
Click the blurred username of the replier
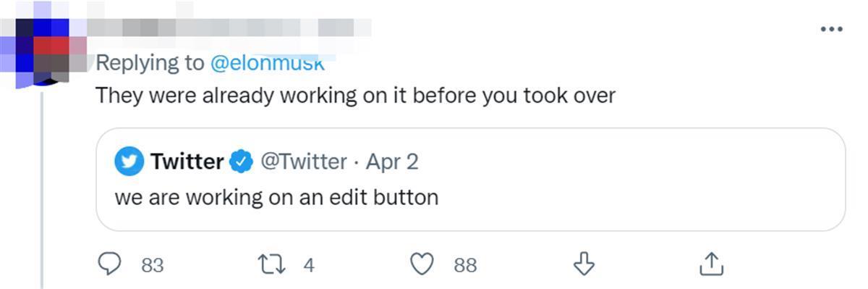click(228, 28)
